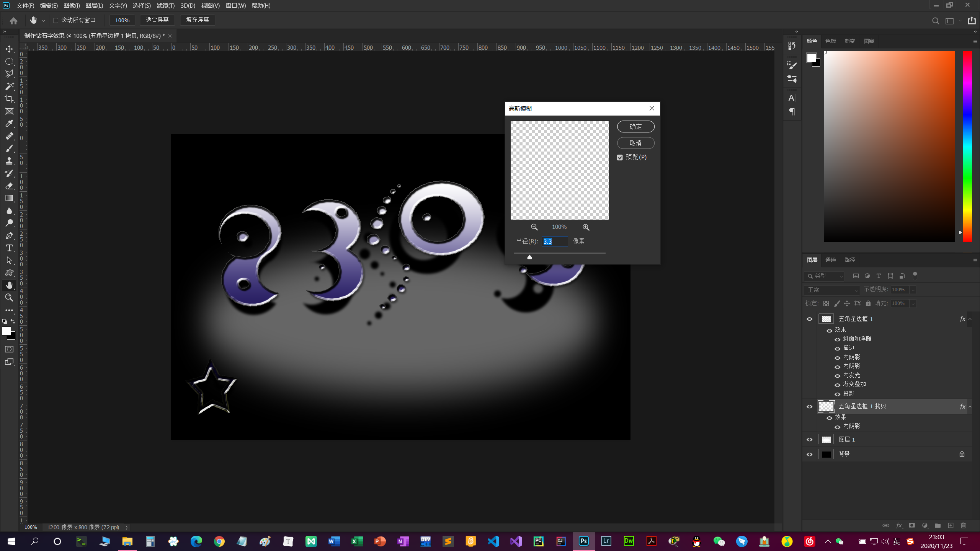The height and width of the screenshot is (551, 980).
Task: Select the Magic Wand tool
Action: [9, 86]
